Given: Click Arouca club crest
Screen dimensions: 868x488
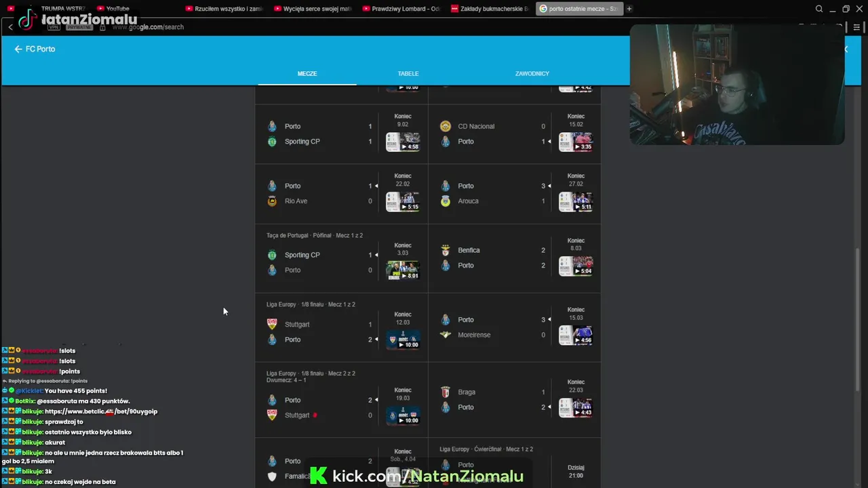Looking at the screenshot, I should click(446, 201).
